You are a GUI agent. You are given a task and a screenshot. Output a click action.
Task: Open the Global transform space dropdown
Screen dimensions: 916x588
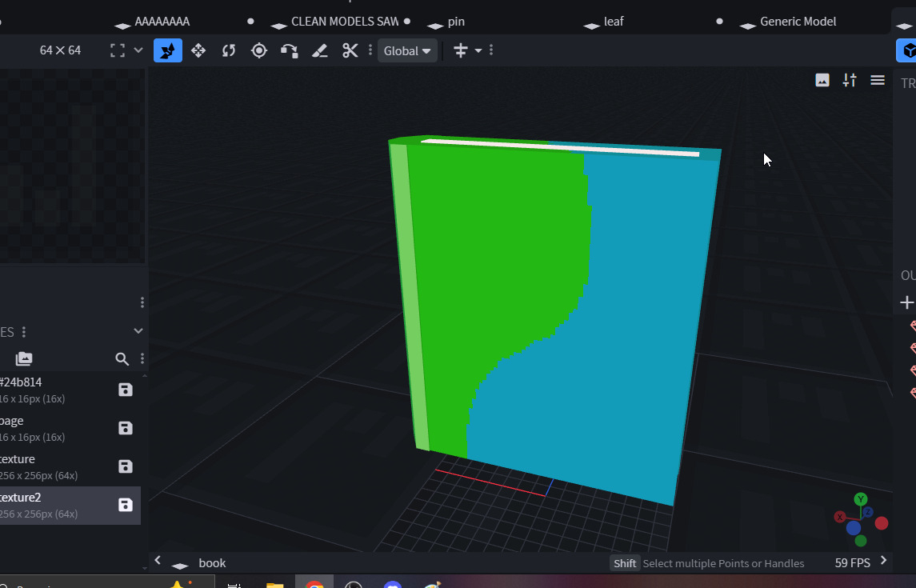coord(407,50)
